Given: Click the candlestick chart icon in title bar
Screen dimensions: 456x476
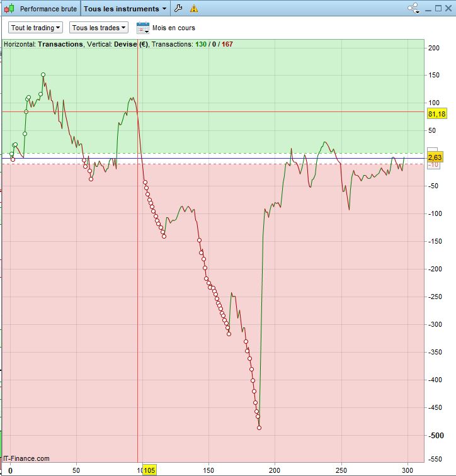Looking at the screenshot, I should coord(9,9).
